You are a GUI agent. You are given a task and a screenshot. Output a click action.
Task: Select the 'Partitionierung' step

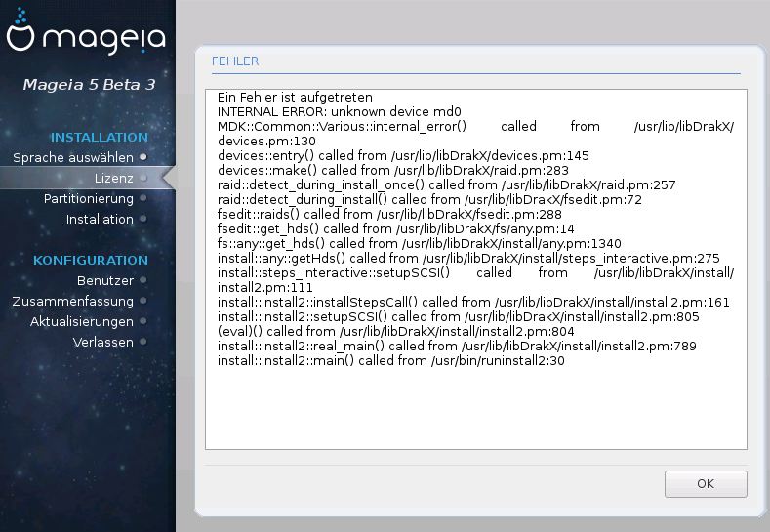[x=89, y=199]
